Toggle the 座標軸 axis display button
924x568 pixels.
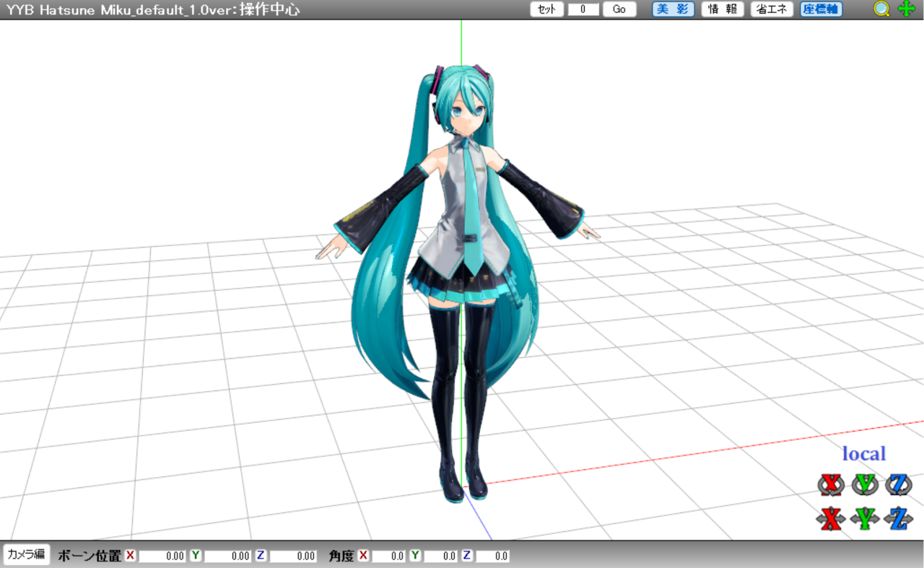click(821, 9)
